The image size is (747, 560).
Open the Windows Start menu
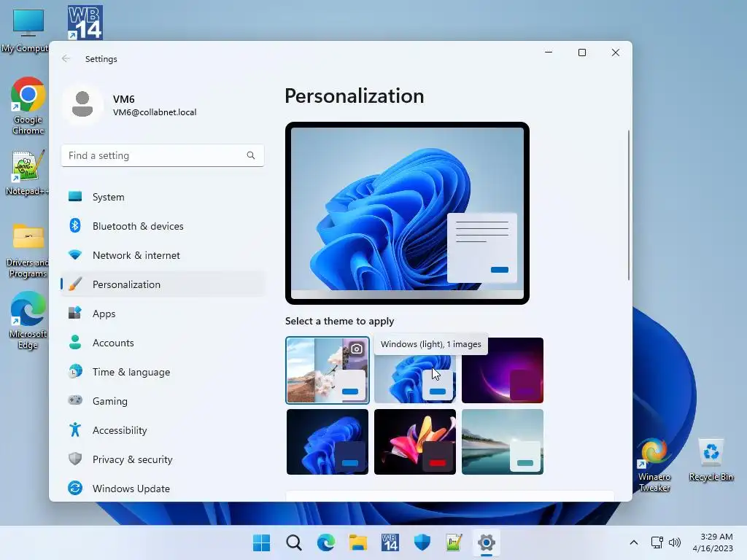click(262, 542)
